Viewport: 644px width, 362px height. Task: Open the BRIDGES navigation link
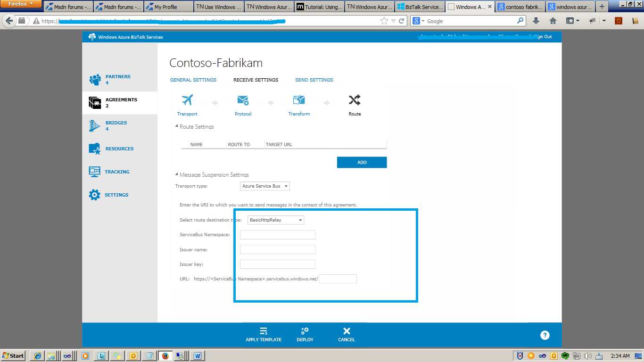[116, 123]
